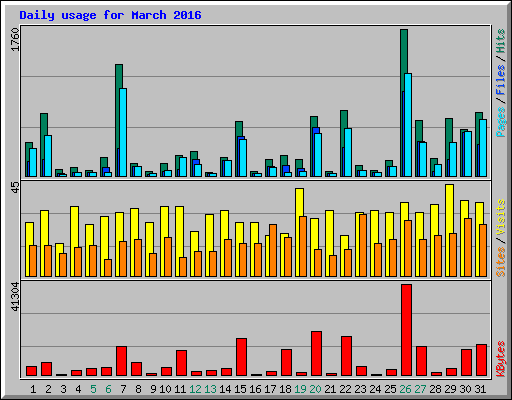Click the 'Daily usage for March 2016' title

[x=110, y=15]
